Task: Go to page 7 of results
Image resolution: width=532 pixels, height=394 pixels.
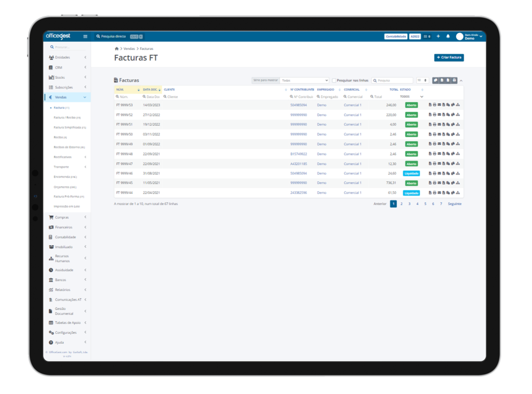Action: click(441, 204)
